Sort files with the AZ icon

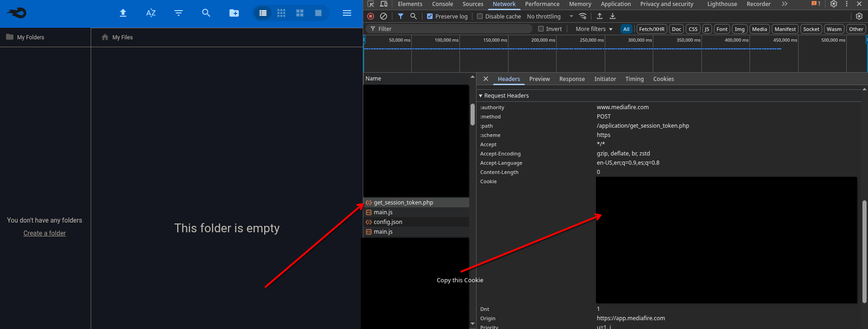pyautogui.click(x=151, y=13)
